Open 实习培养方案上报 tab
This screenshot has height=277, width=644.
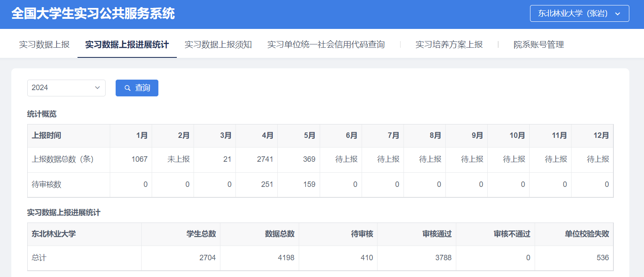click(449, 44)
